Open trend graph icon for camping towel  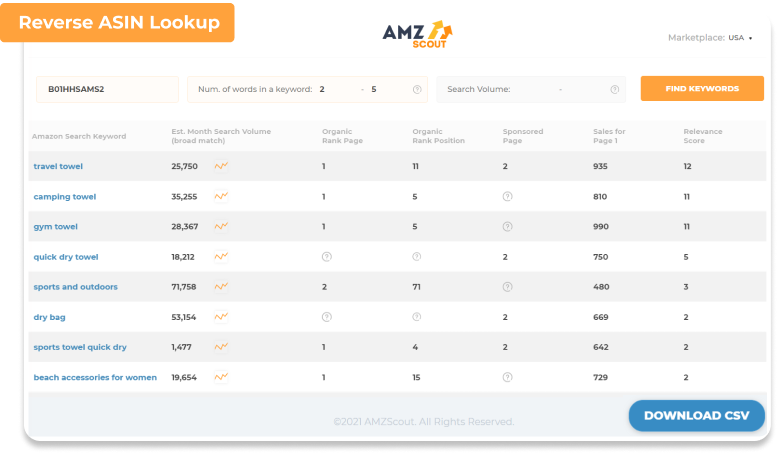coord(221,196)
